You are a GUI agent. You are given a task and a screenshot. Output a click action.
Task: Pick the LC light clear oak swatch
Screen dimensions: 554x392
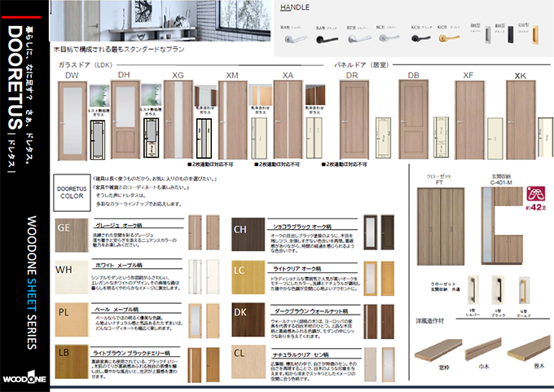click(247, 278)
